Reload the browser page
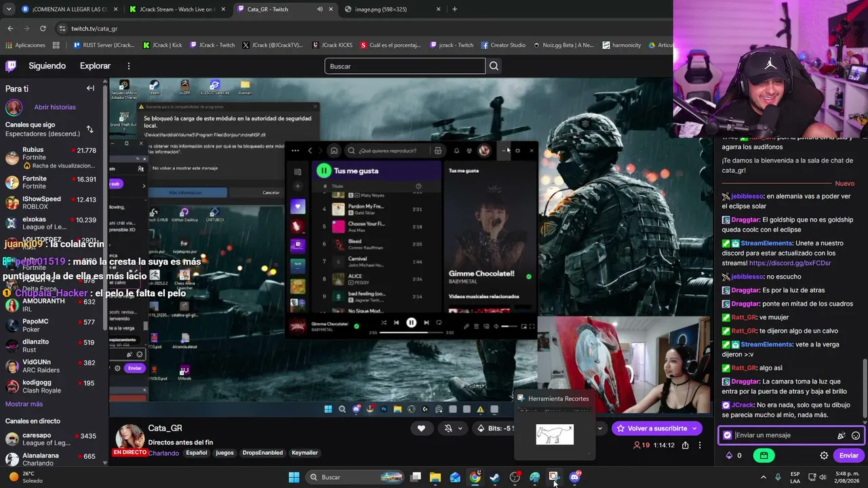 [43, 28]
